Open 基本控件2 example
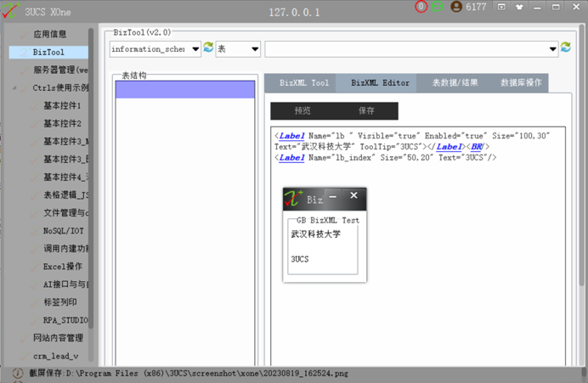This screenshot has height=383, width=588. coord(62,123)
